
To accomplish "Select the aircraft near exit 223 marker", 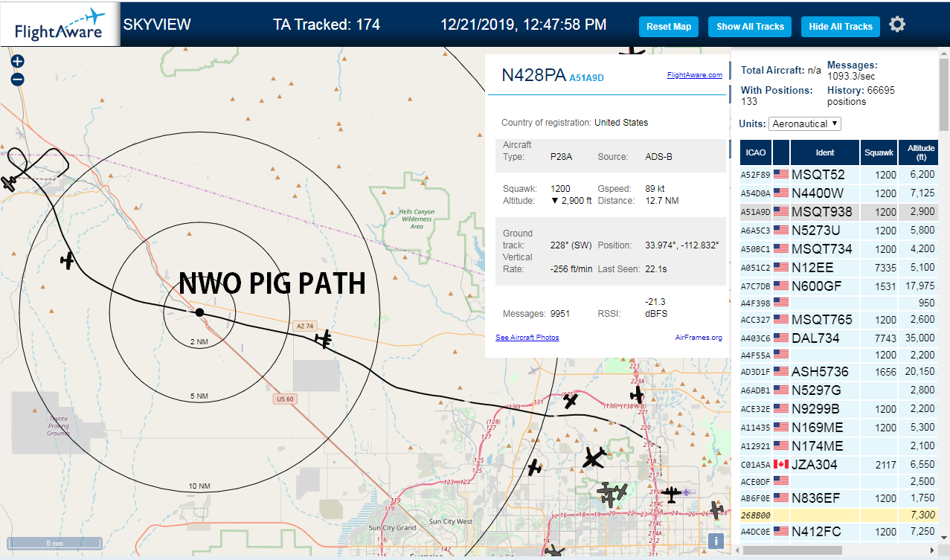I will [x=637, y=394].
